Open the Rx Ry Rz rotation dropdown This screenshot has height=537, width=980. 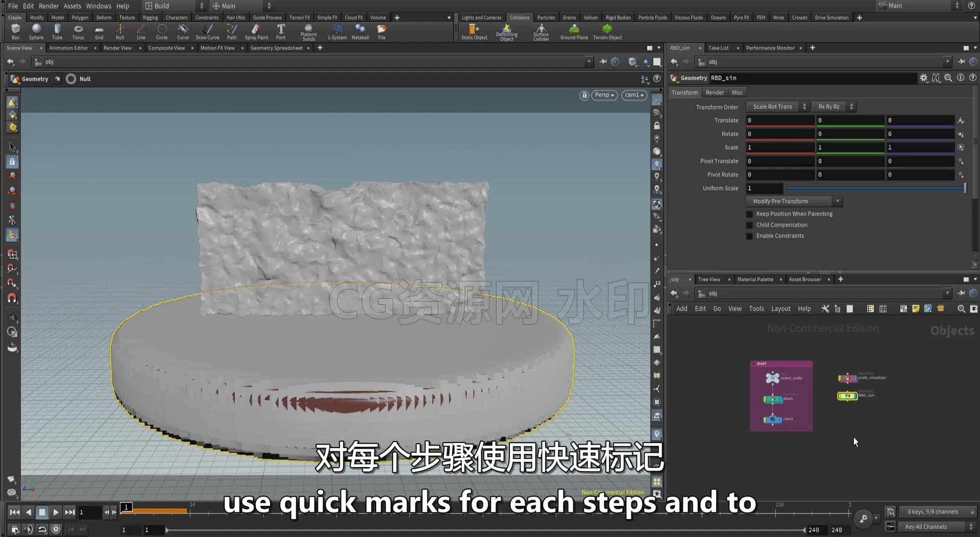834,107
